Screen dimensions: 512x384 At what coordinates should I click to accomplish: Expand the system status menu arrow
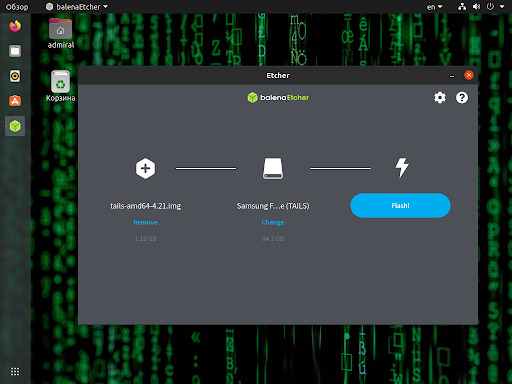click(502, 7)
